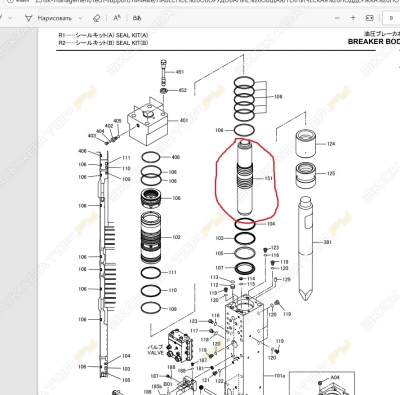Click part label 452 near the washer
The height and width of the screenshot is (395, 400).
(183, 90)
